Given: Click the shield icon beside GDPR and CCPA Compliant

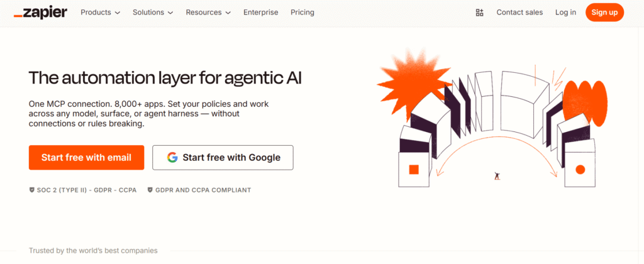Looking at the screenshot, I should click(x=150, y=190).
